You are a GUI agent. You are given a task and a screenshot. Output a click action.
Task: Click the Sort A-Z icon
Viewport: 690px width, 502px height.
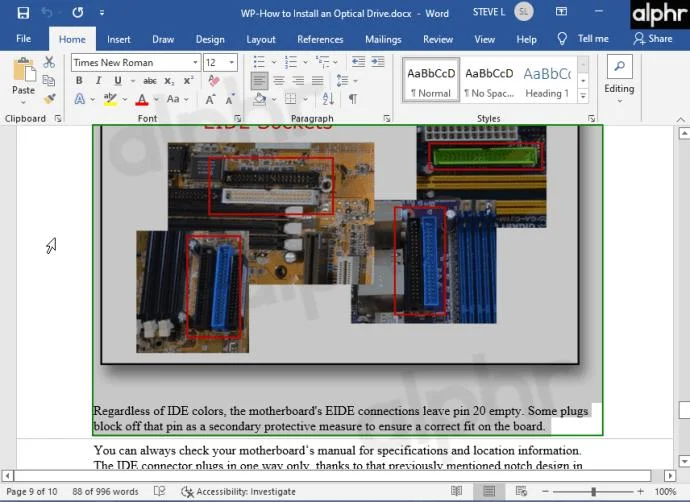coord(328,99)
